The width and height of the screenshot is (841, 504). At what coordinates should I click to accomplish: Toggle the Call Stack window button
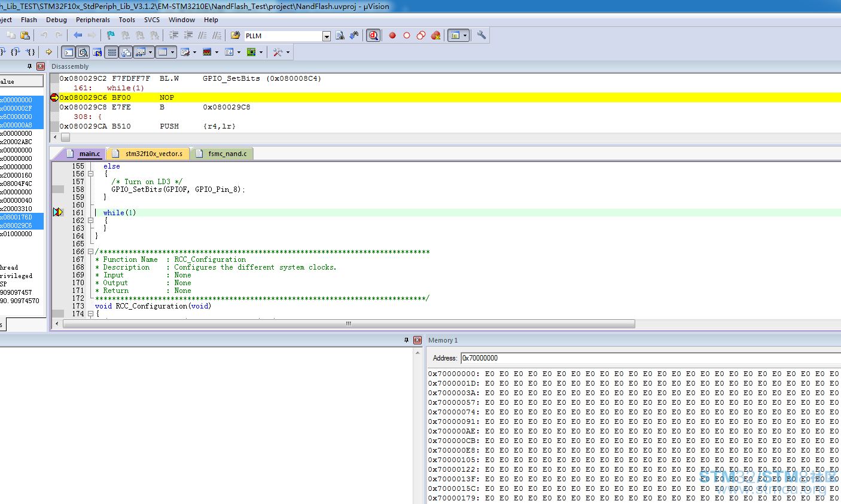click(126, 52)
